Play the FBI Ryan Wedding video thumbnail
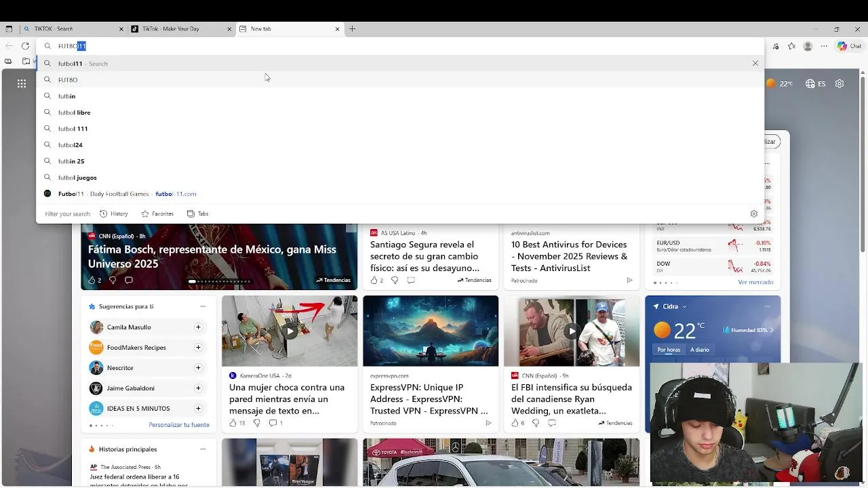Image resolution: width=868 pixels, height=488 pixels. [x=572, y=331]
